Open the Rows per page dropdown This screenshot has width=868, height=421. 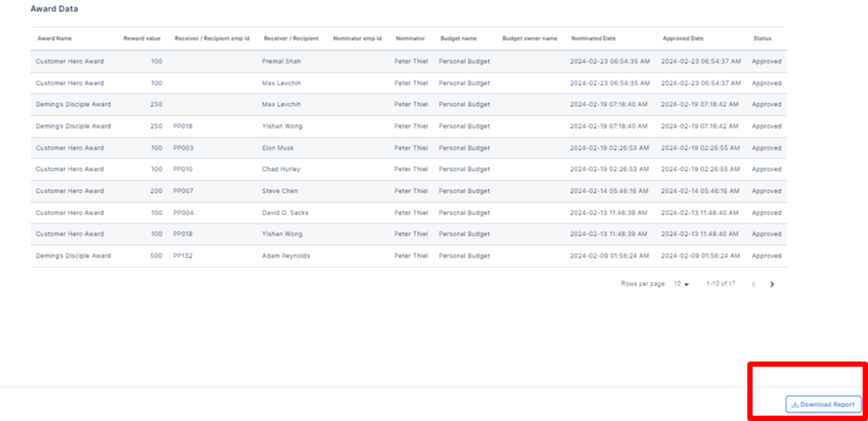point(681,284)
